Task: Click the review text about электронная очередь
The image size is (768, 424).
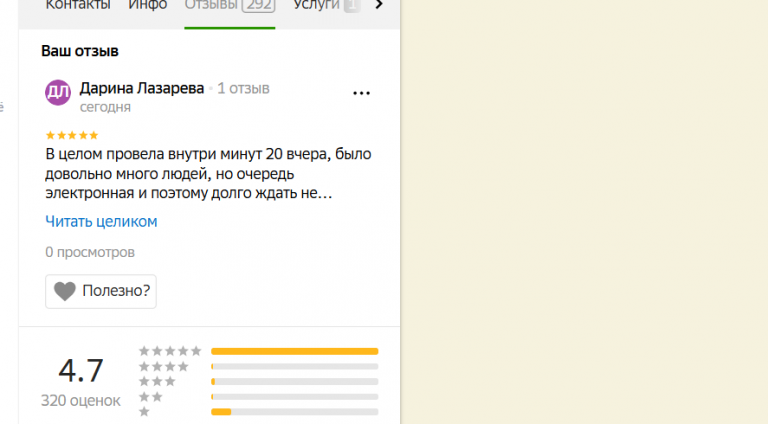Action: pos(208,174)
